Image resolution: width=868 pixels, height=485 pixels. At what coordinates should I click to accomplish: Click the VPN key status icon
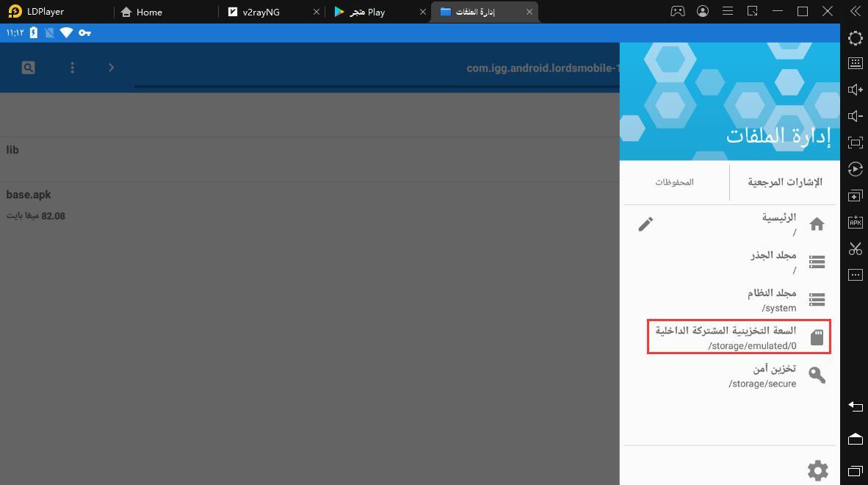pyautogui.click(x=84, y=33)
